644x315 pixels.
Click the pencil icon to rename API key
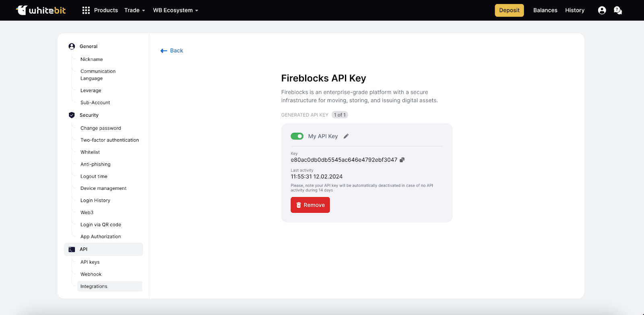346,136
